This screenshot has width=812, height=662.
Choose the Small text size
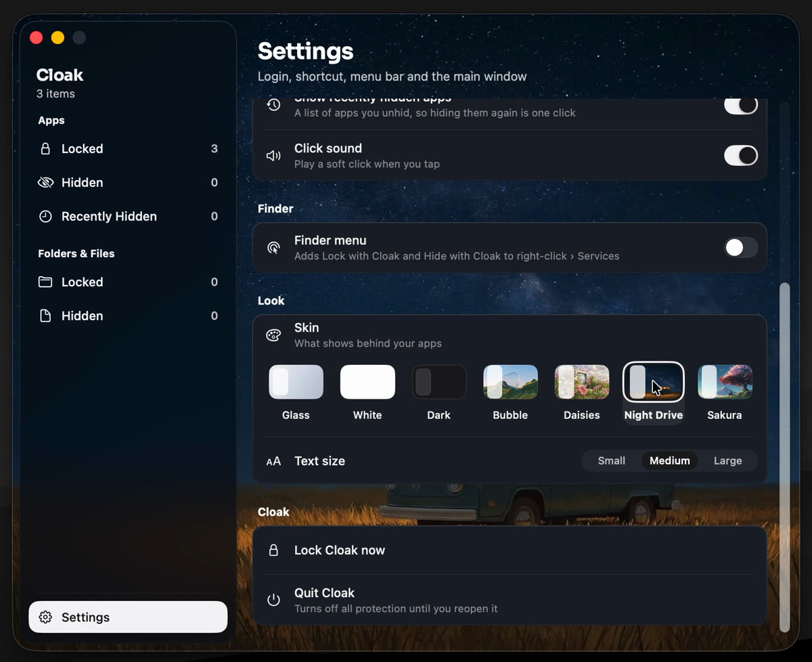coord(612,461)
